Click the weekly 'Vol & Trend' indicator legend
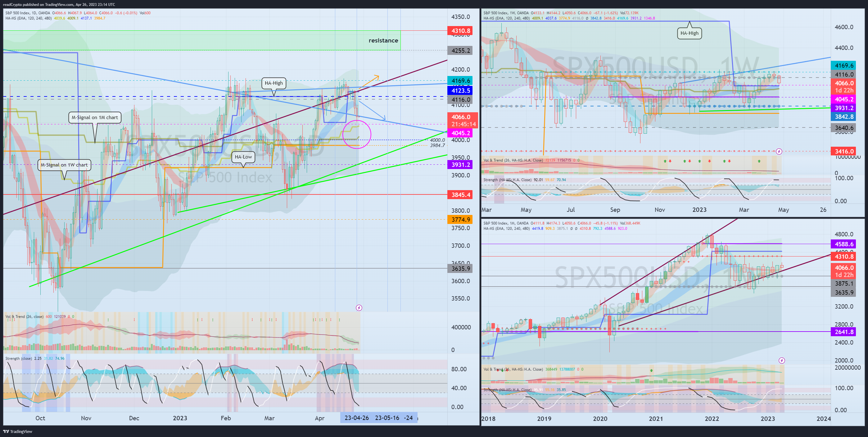868x437 pixels. click(513, 160)
